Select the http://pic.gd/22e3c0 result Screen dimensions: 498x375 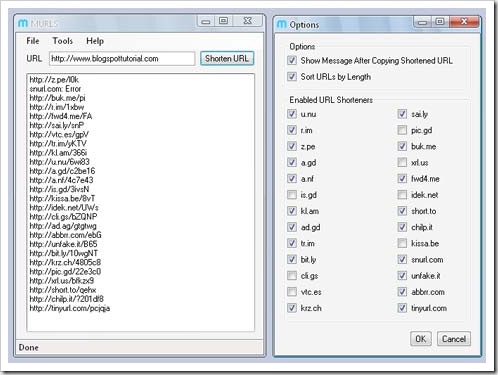tap(65, 272)
